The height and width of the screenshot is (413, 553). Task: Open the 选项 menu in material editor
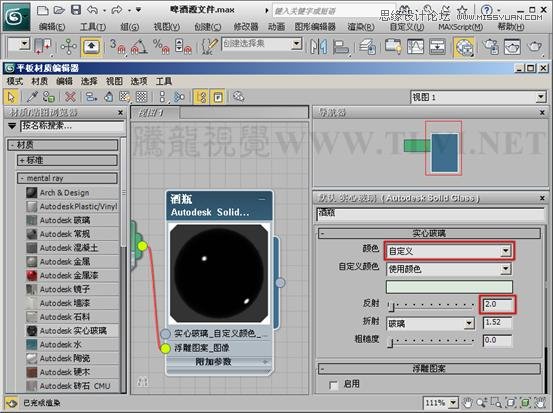[139, 81]
